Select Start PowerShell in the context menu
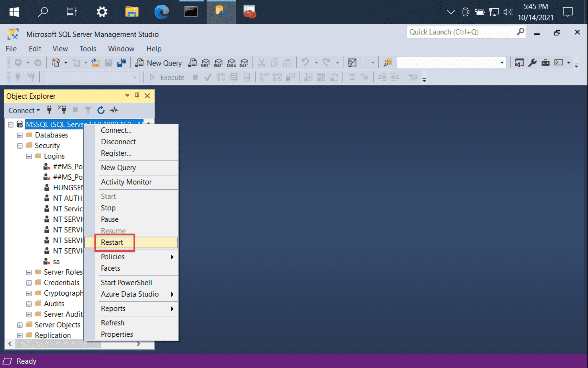The width and height of the screenshot is (588, 368). (x=131, y=283)
